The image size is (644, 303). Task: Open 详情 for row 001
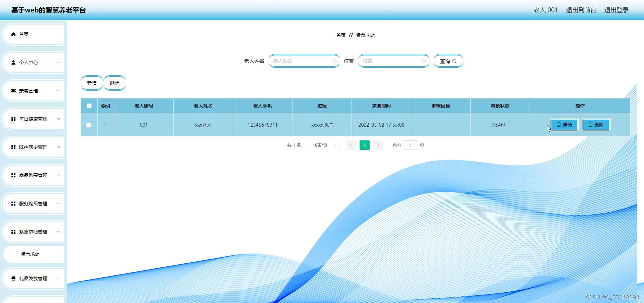click(565, 125)
